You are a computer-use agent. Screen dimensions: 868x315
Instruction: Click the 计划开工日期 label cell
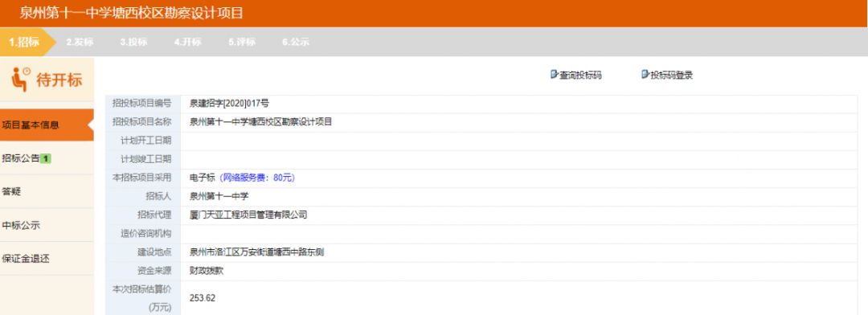pos(142,141)
